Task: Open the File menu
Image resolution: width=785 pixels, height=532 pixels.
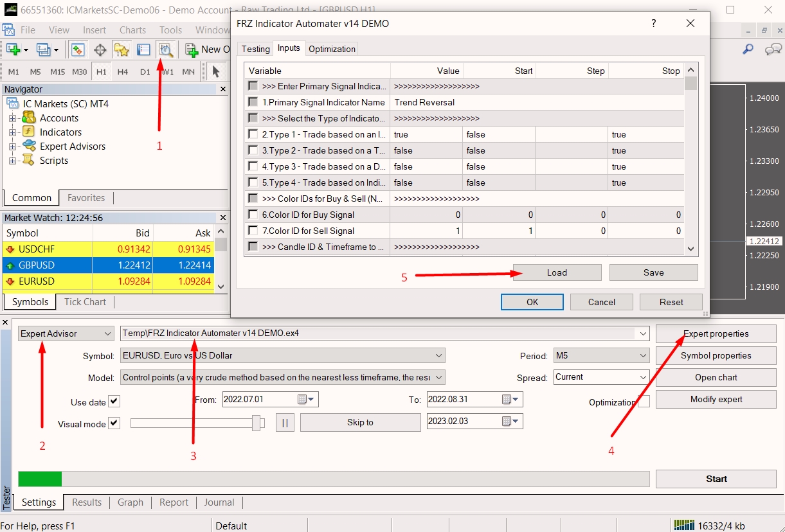Action: click(28, 30)
